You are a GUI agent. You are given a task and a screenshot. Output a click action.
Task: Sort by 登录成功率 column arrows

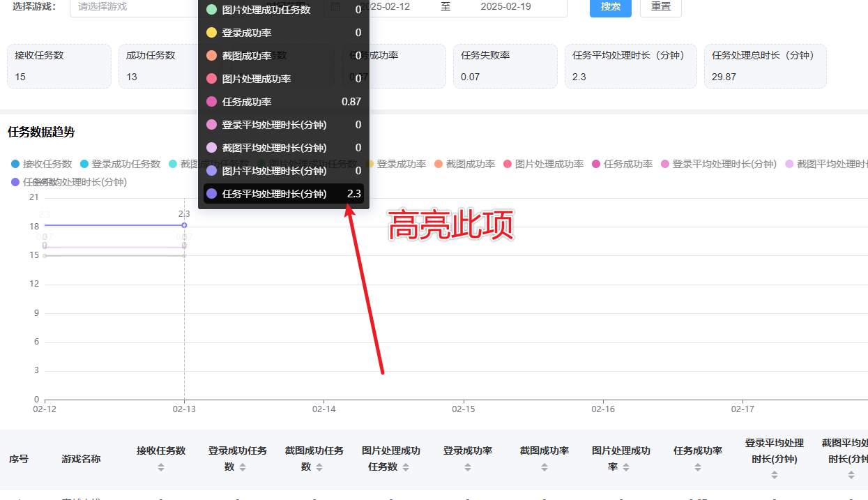[x=468, y=467]
